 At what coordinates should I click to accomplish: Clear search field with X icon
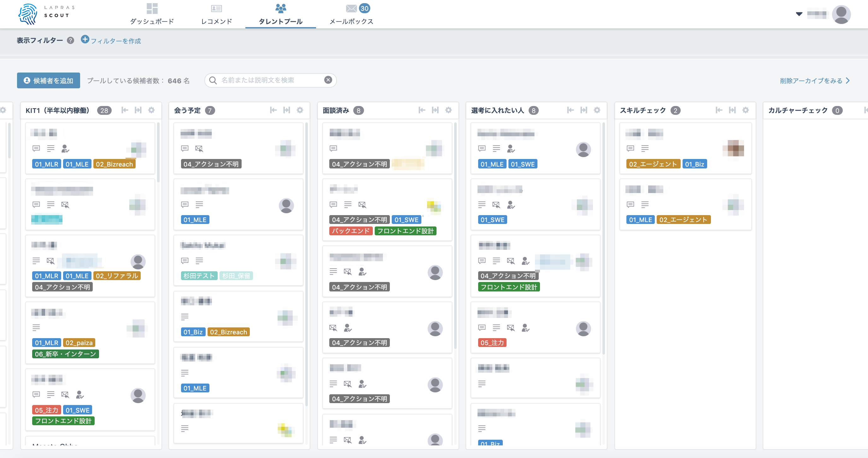click(328, 80)
